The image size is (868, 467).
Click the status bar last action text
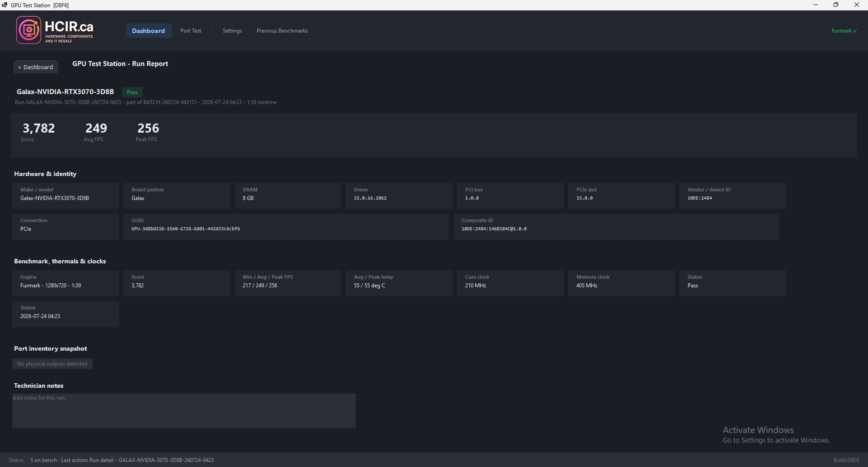[x=137, y=460]
